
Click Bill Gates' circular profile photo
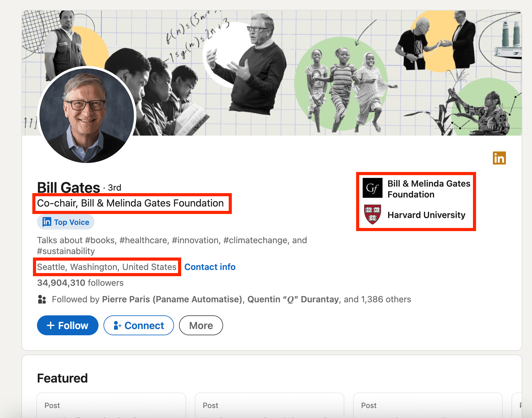87,115
